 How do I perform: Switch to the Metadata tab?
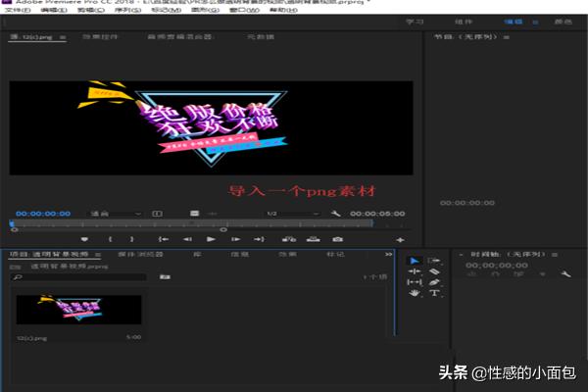[x=261, y=37]
